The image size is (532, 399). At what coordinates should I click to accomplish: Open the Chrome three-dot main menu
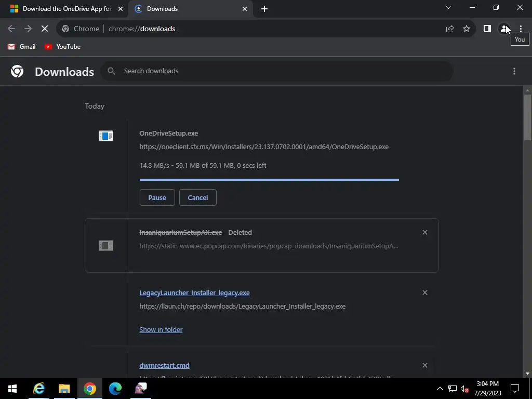pos(521,29)
